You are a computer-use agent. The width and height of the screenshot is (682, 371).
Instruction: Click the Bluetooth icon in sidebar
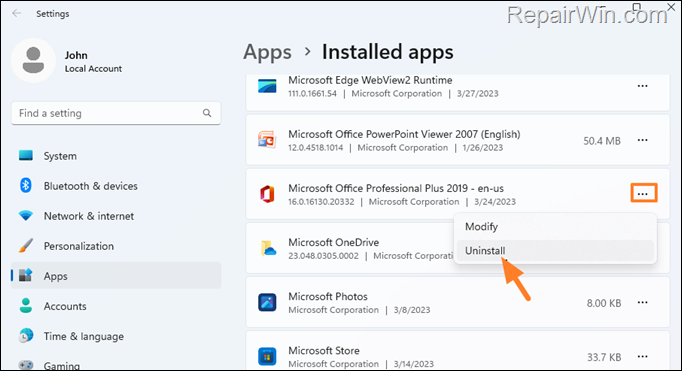tap(26, 186)
